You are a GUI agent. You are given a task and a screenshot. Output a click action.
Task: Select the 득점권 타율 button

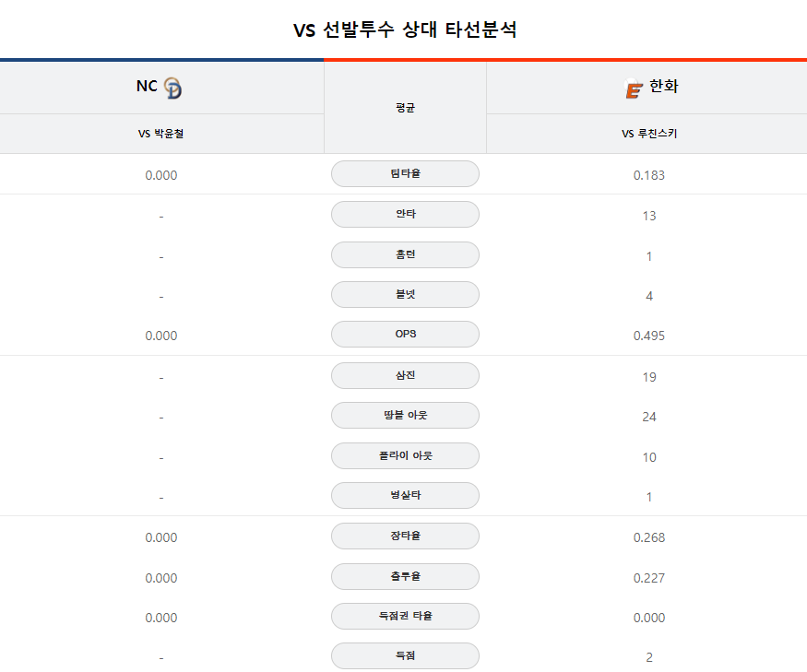(x=405, y=617)
